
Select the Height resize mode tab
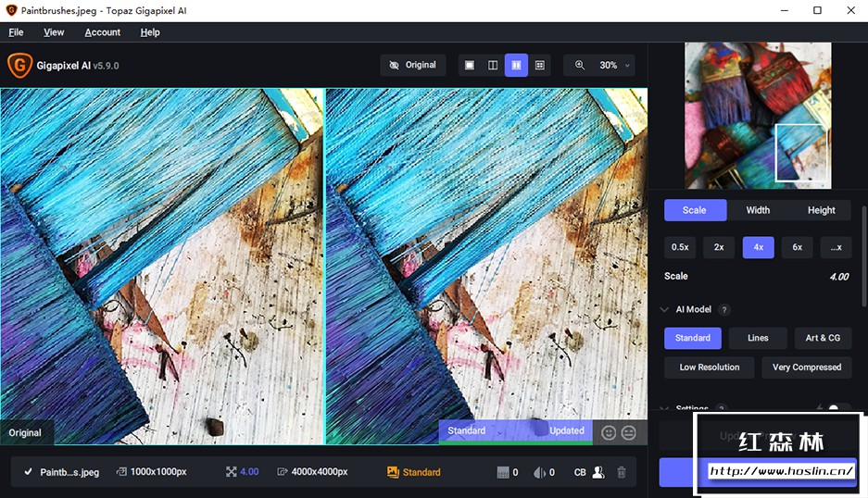pyautogui.click(x=821, y=210)
